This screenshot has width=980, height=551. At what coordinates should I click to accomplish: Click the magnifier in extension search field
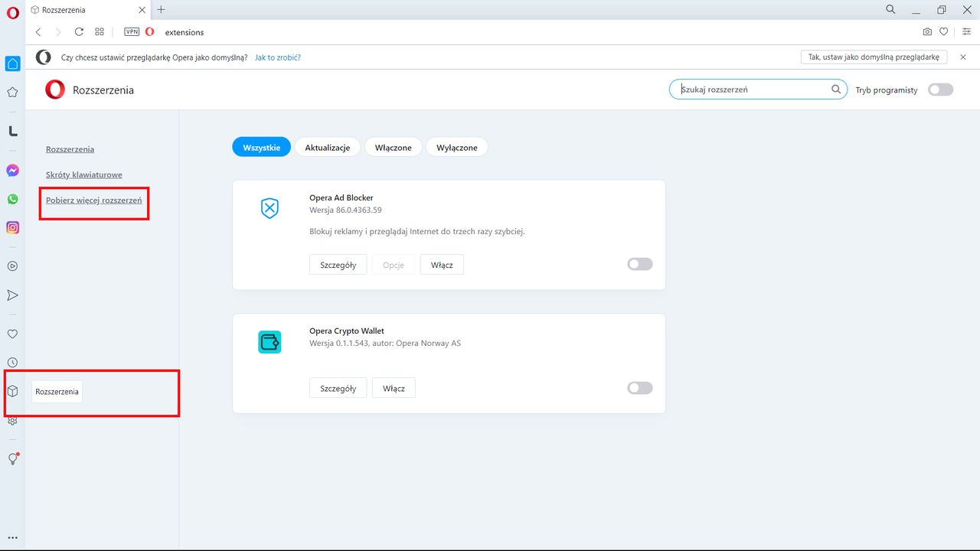(836, 90)
